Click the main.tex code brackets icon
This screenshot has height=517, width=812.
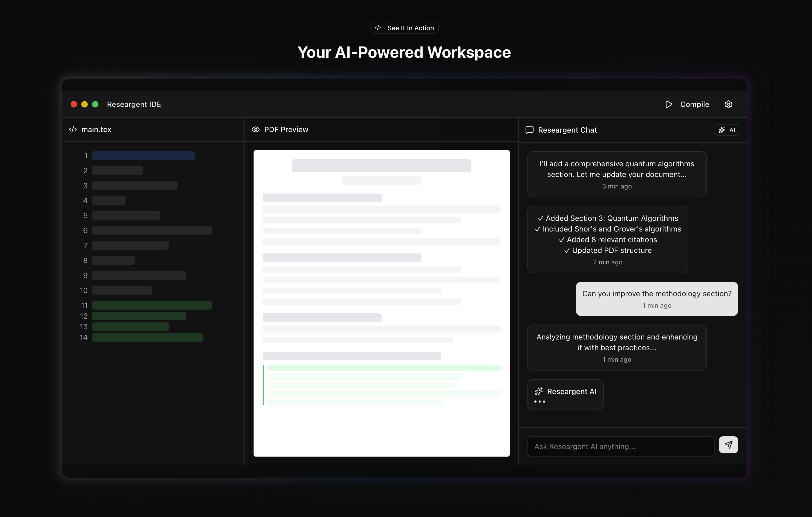72,129
